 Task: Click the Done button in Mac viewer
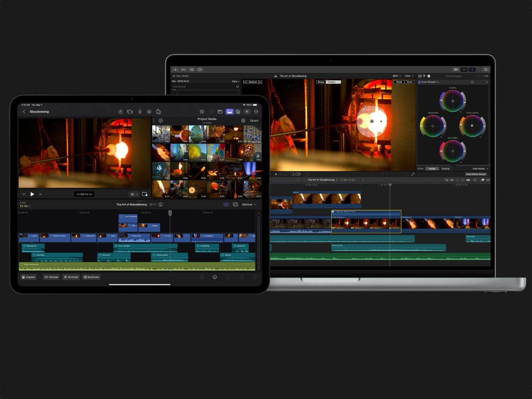[x=409, y=82]
